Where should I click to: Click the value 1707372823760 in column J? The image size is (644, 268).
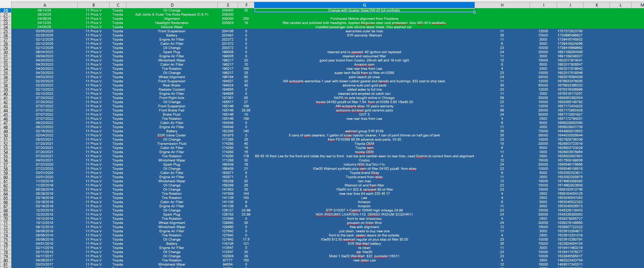(570, 31)
